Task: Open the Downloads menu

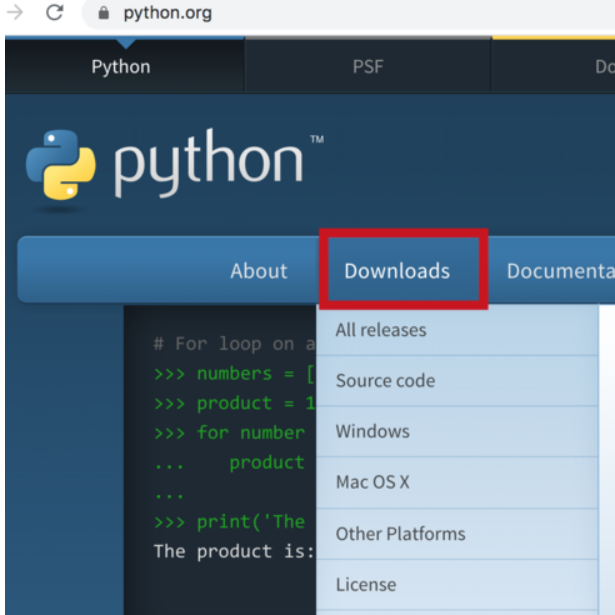Action: click(397, 271)
